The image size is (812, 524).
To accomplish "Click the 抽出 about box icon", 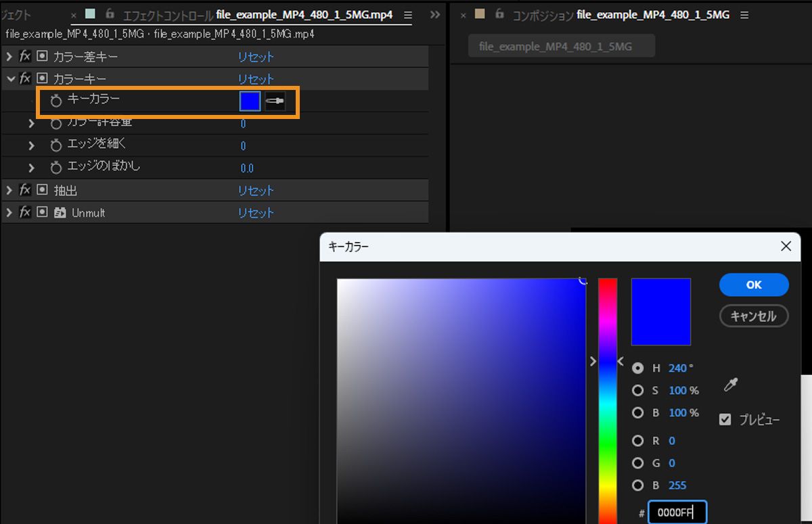I will pyautogui.click(x=43, y=190).
